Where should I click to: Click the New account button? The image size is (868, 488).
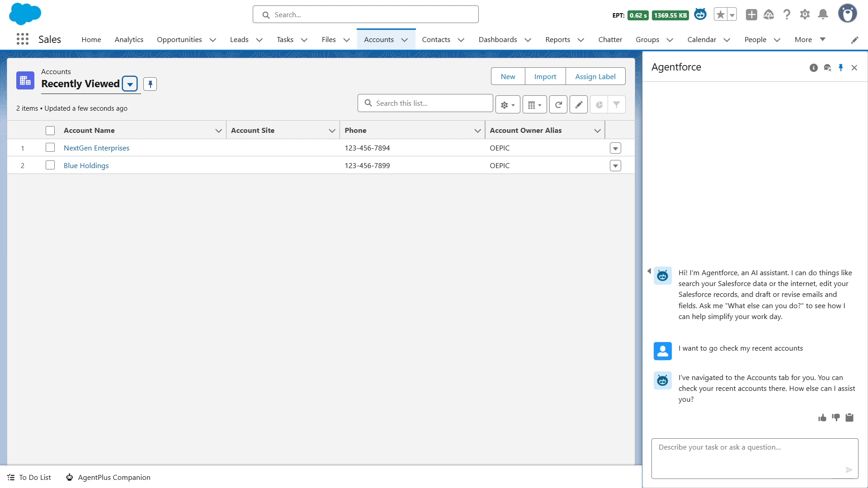click(508, 76)
